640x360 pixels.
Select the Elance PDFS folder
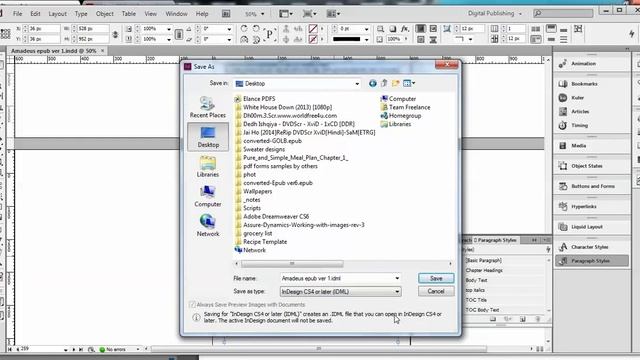coord(255,99)
